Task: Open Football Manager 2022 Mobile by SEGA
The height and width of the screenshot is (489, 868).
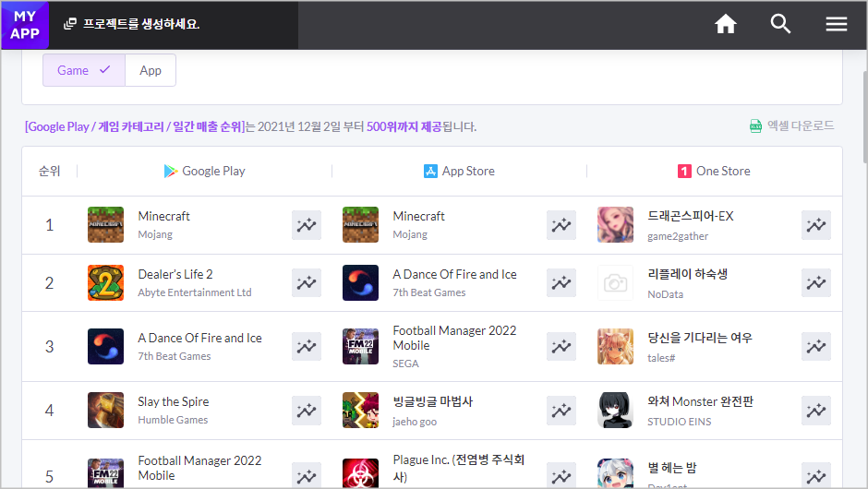Action: click(454, 338)
